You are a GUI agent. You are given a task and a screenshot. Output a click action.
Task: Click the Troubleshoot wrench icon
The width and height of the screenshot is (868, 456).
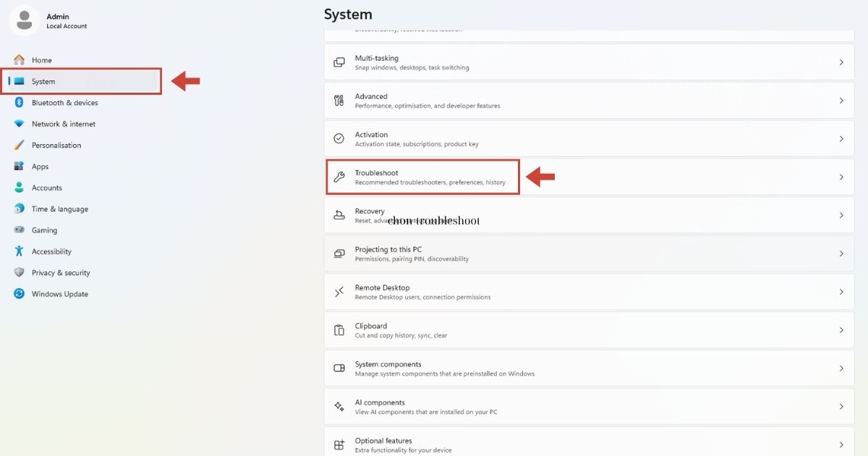tap(339, 177)
